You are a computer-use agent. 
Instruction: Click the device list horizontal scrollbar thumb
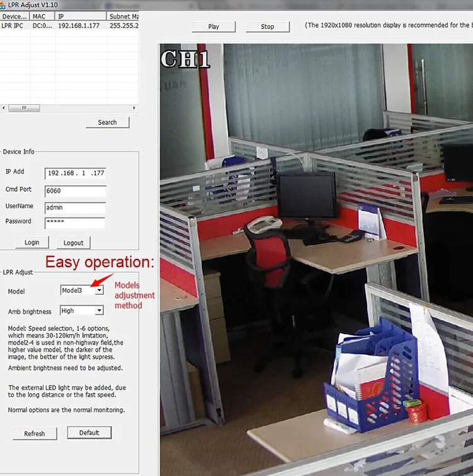click(x=24, y=108)
